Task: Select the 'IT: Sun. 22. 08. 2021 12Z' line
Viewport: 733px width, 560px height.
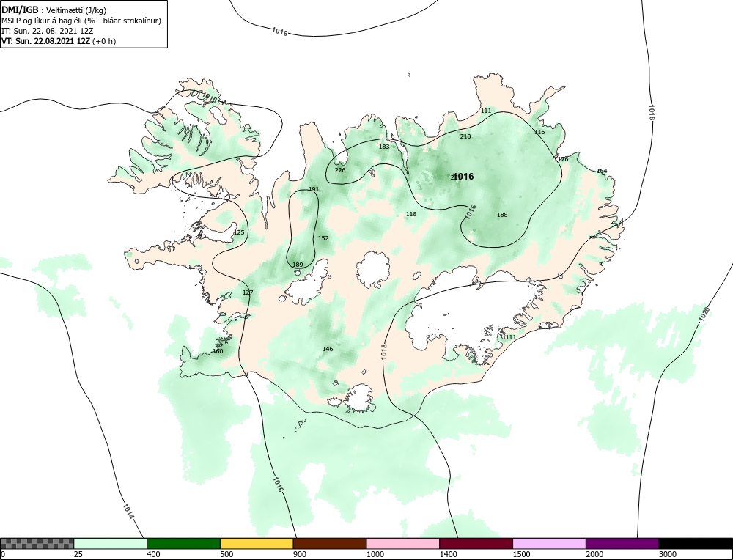Action: point(48,31)
